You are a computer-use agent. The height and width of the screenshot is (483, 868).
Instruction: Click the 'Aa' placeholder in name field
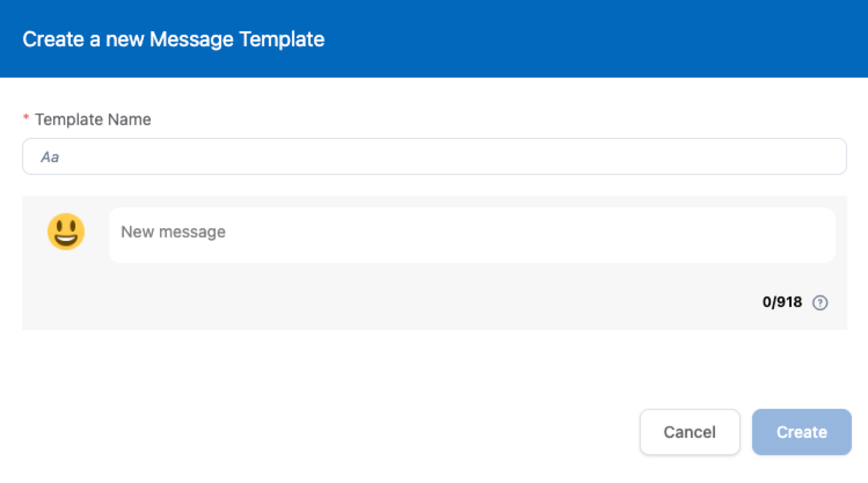click(50, 157)
